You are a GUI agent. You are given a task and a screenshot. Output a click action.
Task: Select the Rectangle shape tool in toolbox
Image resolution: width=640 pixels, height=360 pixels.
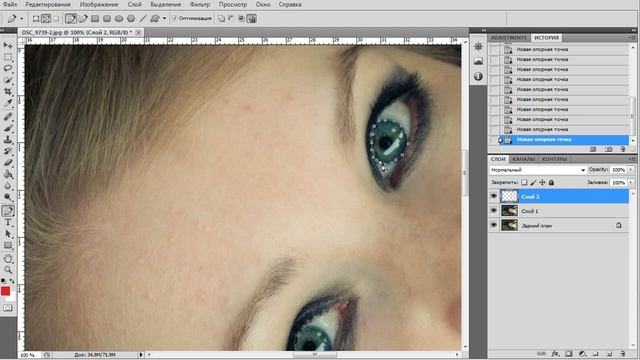click(x=8, y=245)
